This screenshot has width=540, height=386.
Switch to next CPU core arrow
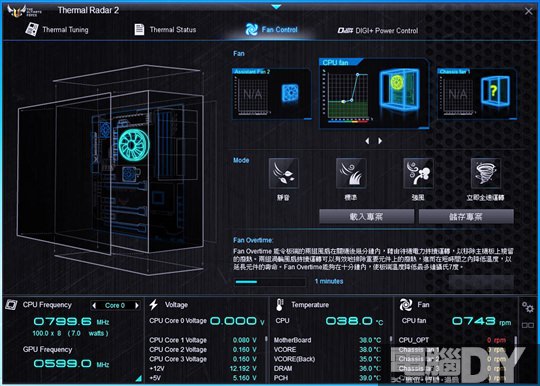click(x=137, y=305)
